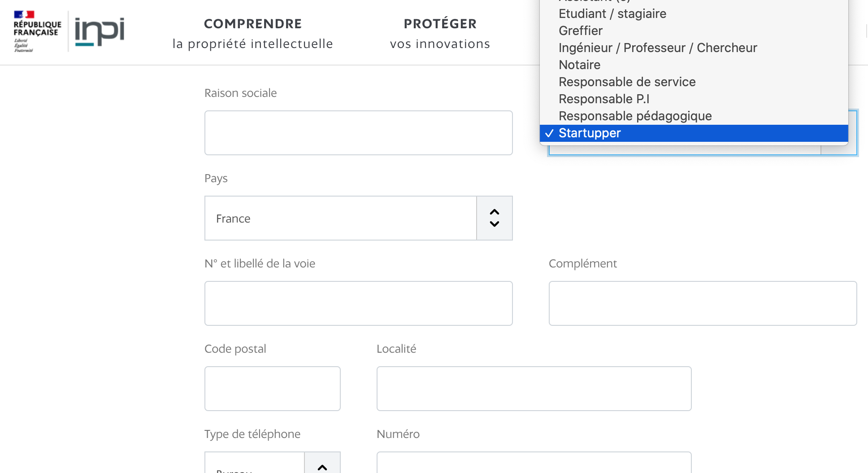
Task: Select the checked Startupper option
Action: 590,133
